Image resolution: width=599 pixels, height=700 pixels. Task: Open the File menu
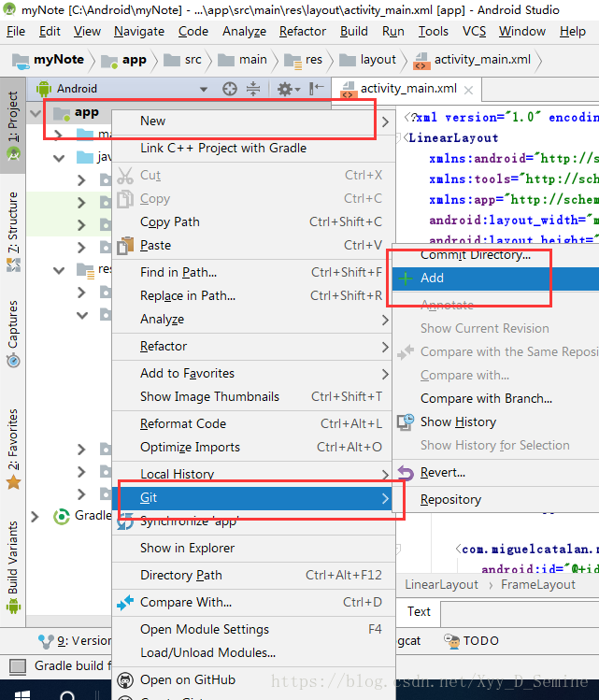(16, 31)
